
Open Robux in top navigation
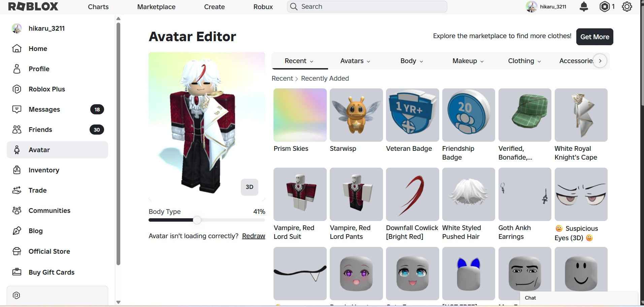(263, 7)
